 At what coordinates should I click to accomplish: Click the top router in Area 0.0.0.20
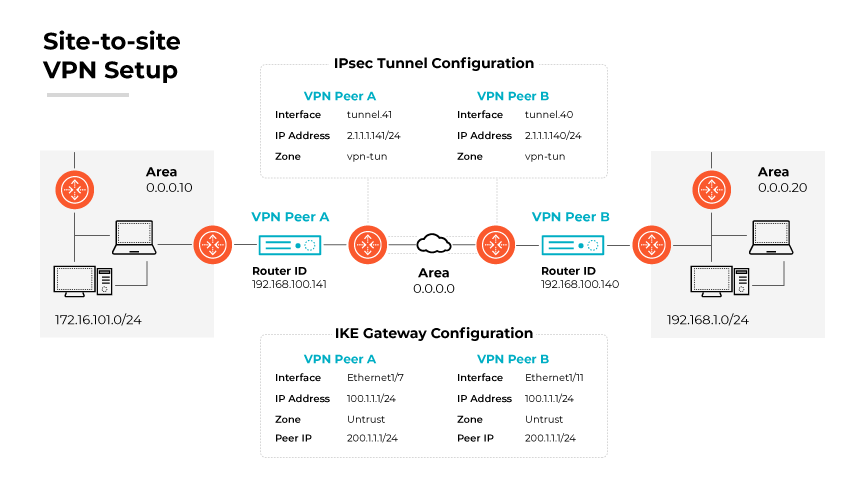click(711, 186)
